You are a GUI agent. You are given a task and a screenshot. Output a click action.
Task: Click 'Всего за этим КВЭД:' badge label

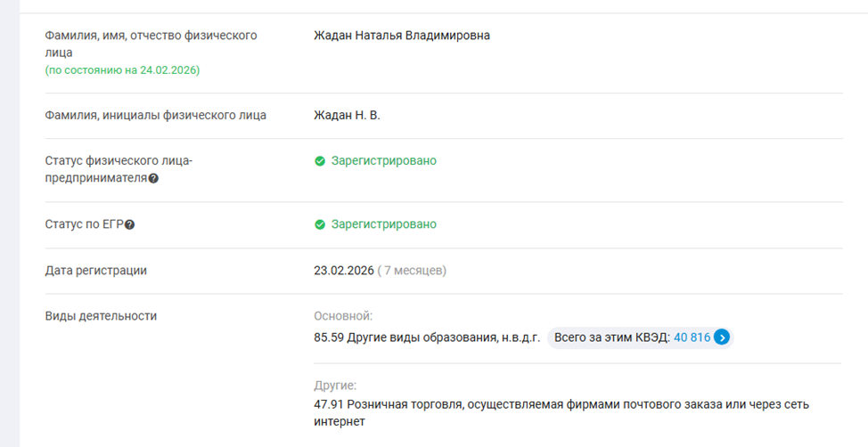coord(611,337)
